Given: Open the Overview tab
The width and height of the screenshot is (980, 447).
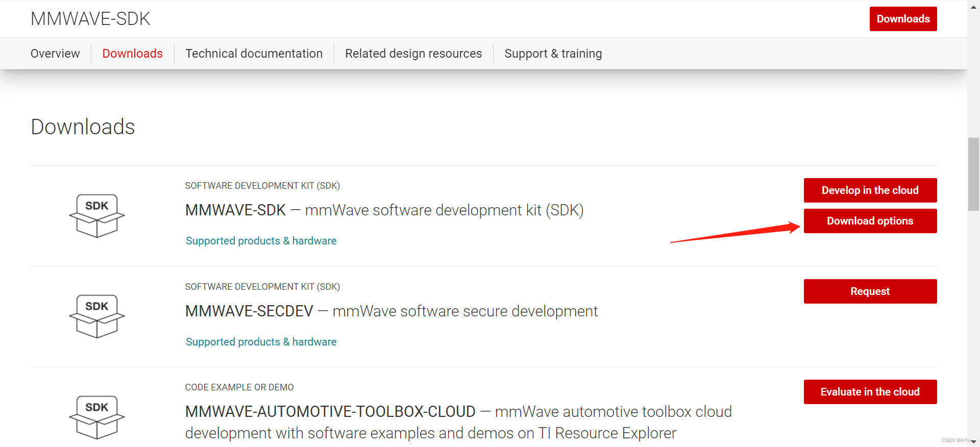Looking at the screenshot, I should click(x=55, y=54).
